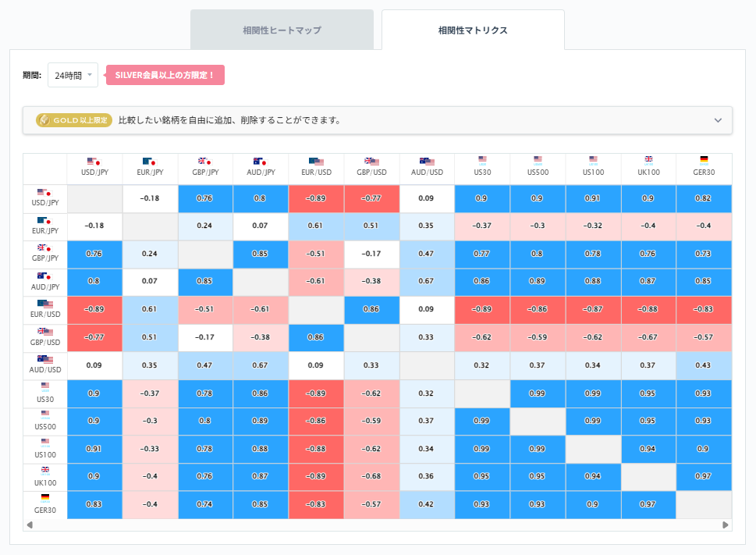756x555 pixels.
Task: Click the GBP/JPY flag pair icon
Action: [x=44, y=249]
